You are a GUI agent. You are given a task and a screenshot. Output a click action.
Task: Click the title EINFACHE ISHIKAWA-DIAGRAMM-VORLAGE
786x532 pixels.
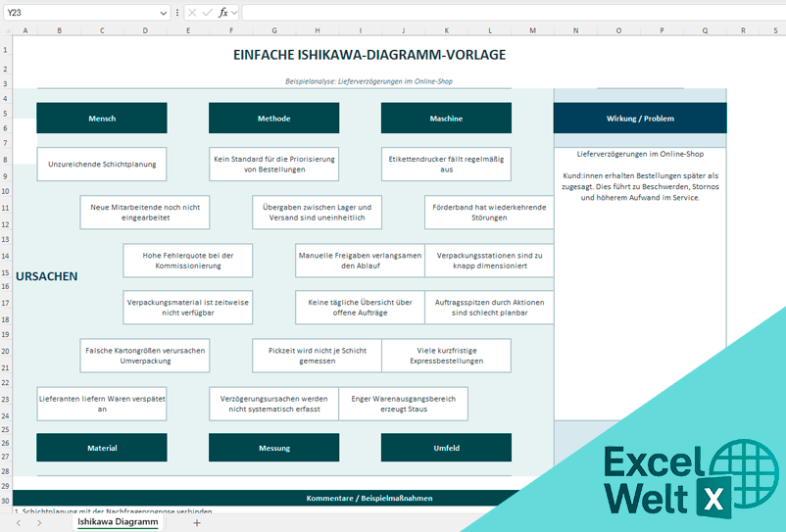(x=369, y=55)
